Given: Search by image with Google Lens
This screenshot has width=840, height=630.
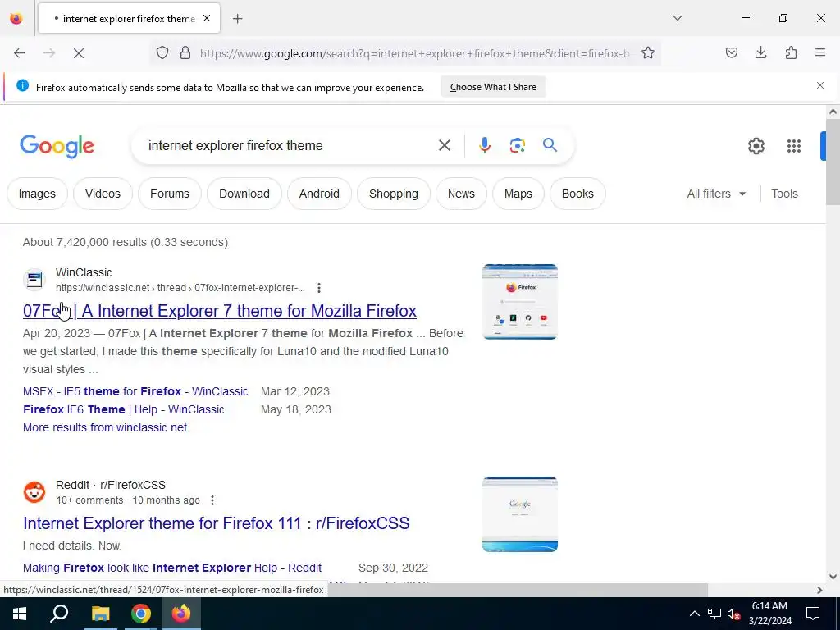Looking at the screenshot, I should (517, 145).
